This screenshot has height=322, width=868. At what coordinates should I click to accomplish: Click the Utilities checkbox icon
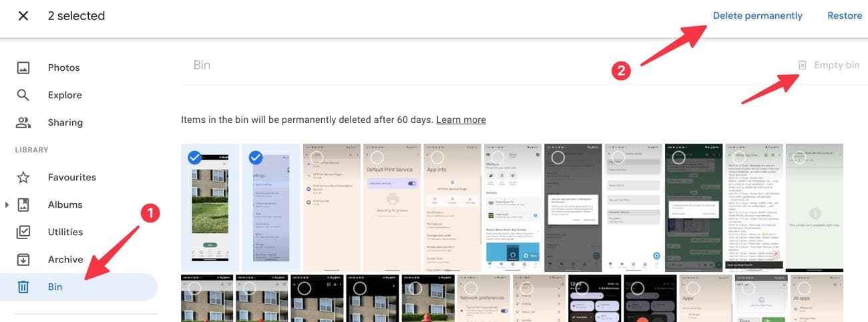23,232
